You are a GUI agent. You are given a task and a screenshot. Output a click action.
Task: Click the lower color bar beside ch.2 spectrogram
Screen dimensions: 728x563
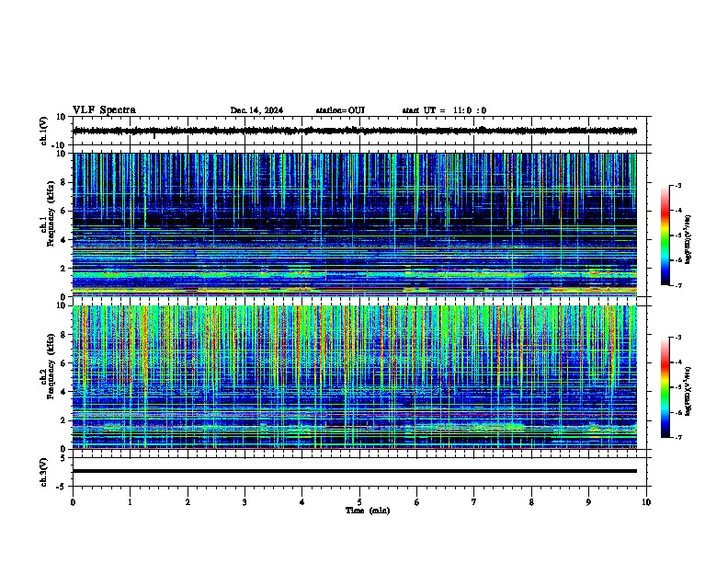(x=665, y=387)
